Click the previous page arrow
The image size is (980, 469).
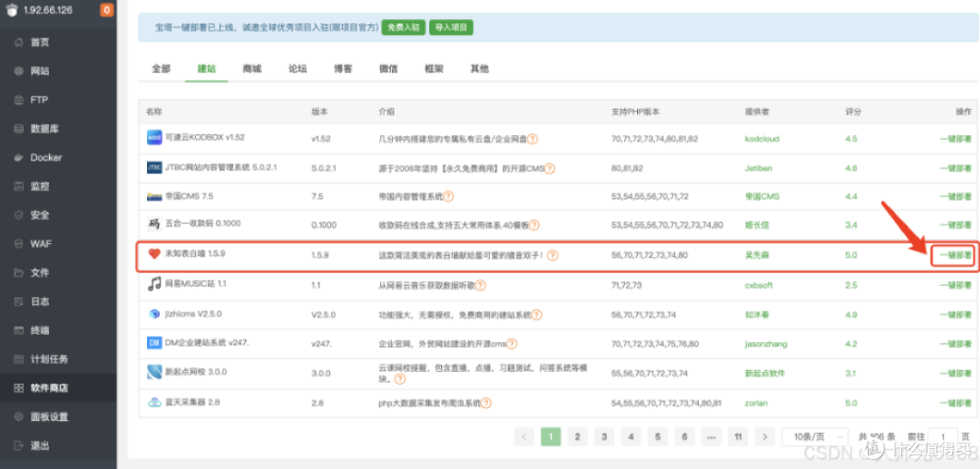coord(524,436)
